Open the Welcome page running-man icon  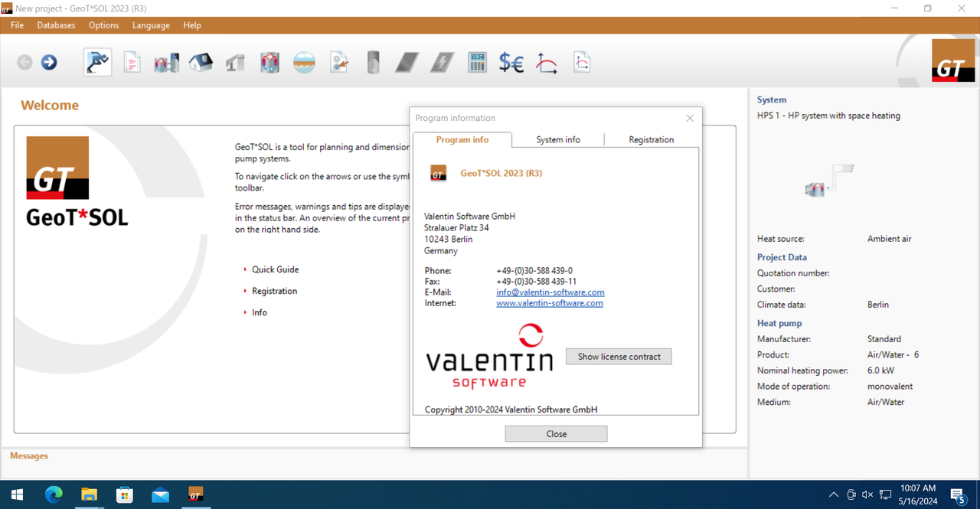tap(97, 62)
